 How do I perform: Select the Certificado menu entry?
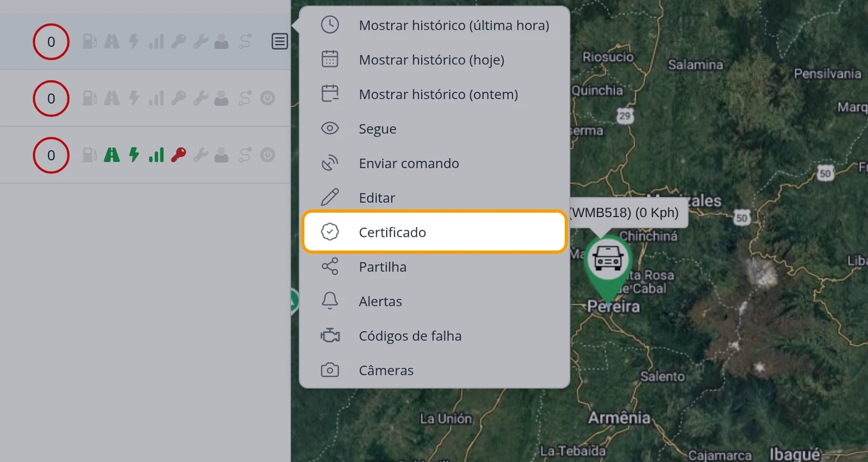[435, 232]
